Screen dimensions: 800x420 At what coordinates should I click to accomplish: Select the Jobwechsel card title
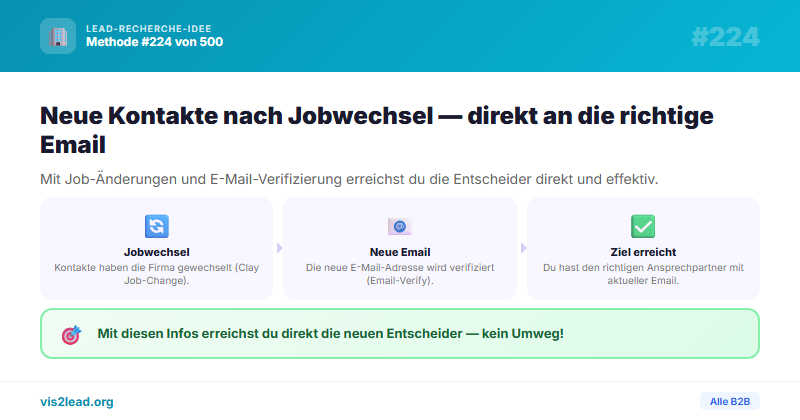tap(157, 252)
